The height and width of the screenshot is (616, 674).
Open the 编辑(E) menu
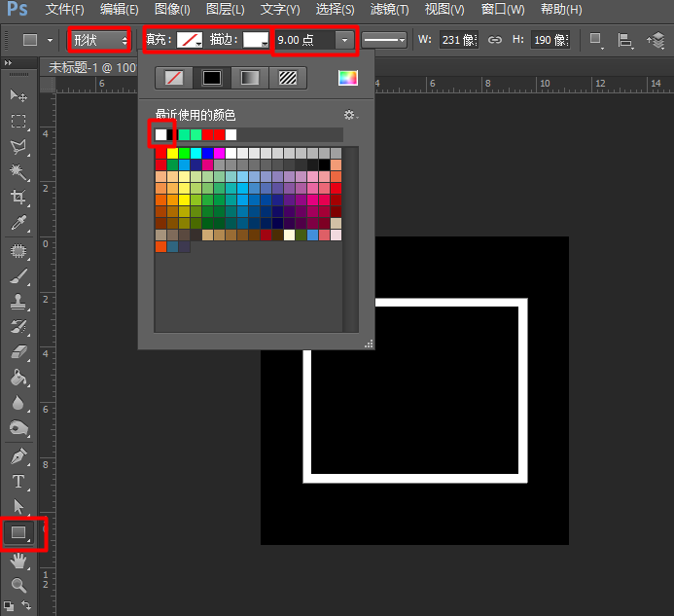tap(119, 9)
